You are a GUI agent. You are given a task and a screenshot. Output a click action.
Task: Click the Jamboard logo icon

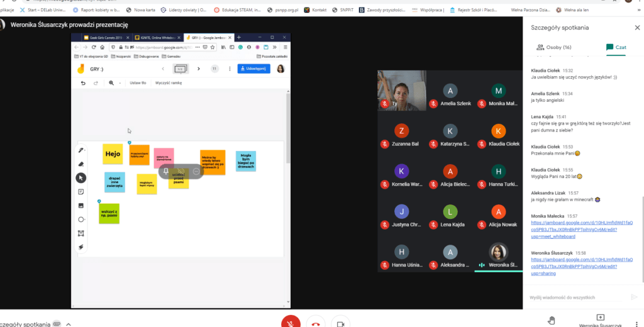[x=80, y=69]
